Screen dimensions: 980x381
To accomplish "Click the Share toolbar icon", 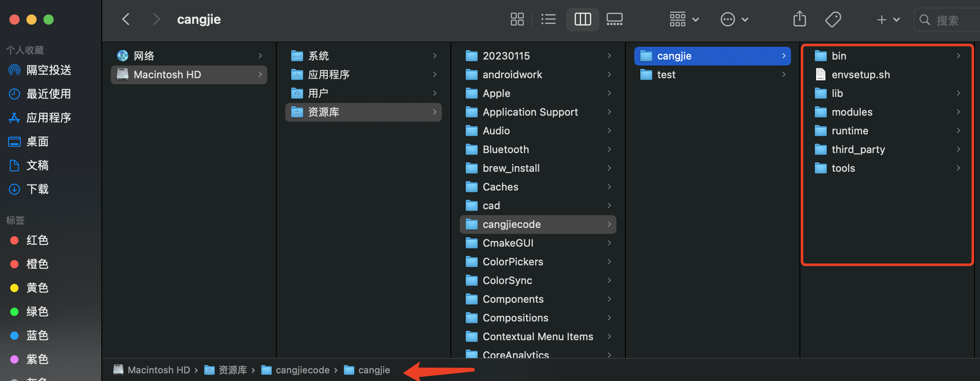I will point(799,19).
